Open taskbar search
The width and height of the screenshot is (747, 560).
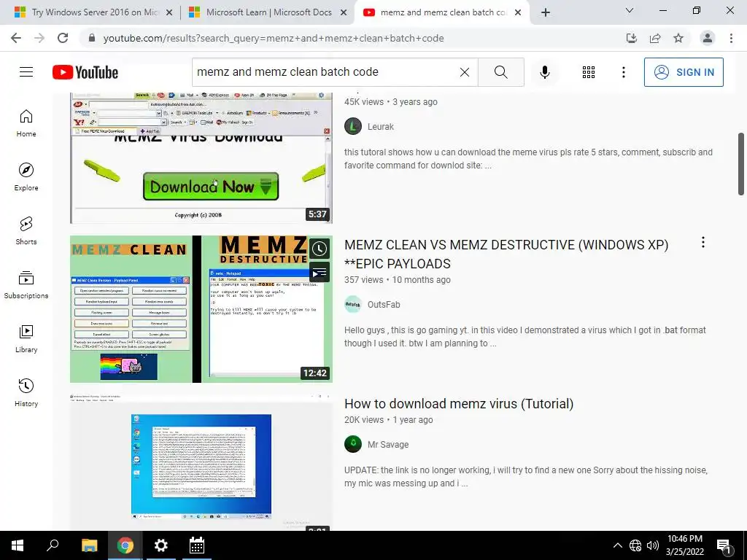click(53, 545)
